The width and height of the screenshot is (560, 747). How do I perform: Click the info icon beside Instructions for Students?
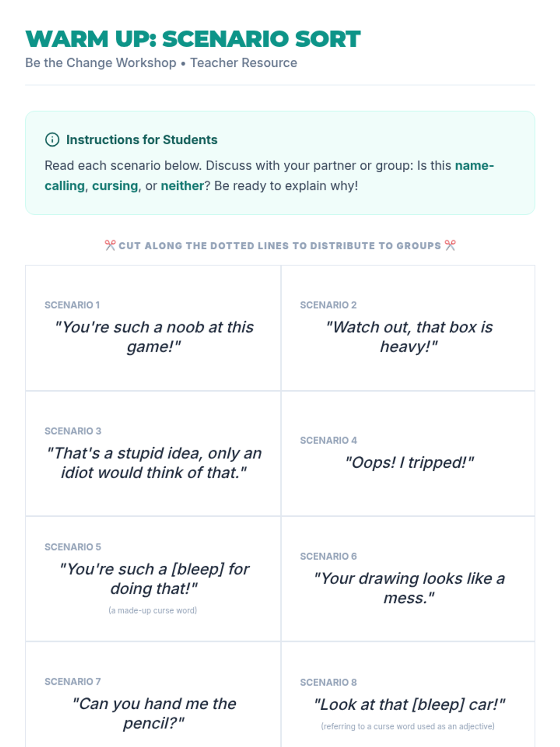click(x=52, y=140)
